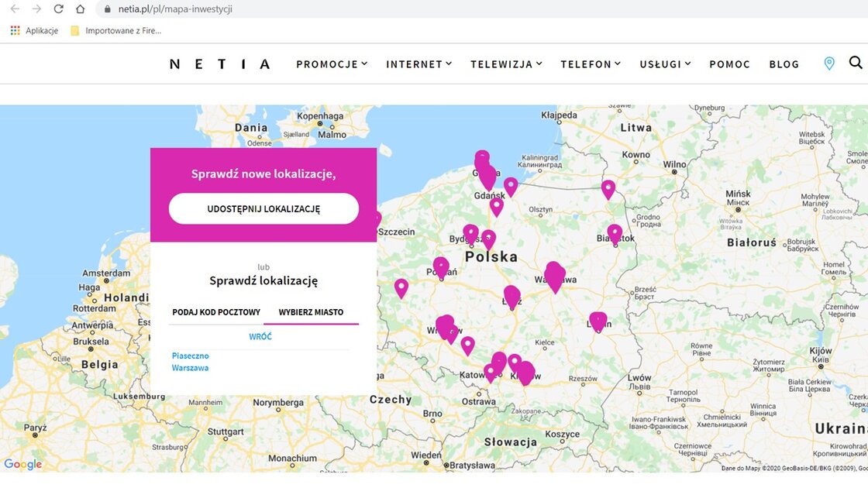Click the blue location pin icon in header
Screen dimensions: 868x488
pyautogui.click(x=828, y=64)
